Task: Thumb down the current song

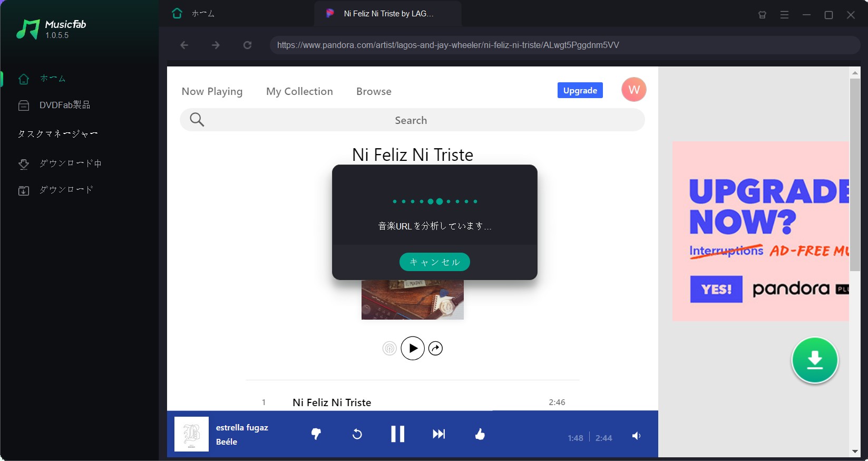Action: click(x=316, y=434)
